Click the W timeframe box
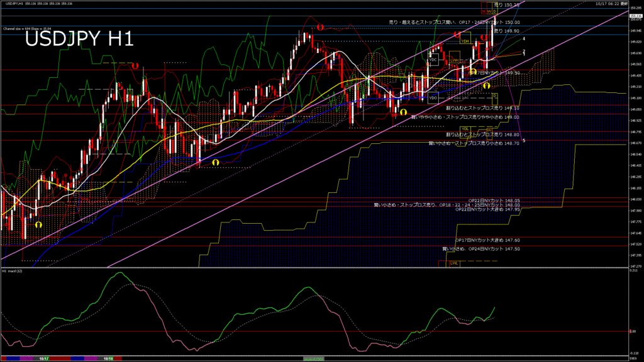This screenshot has height=362, width=644. [x=489, y=11]
